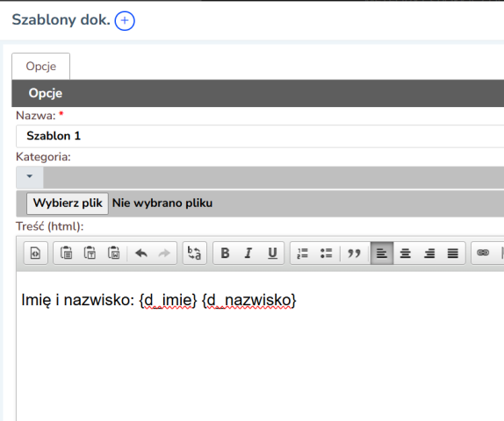Open the Source code editor toolbar icon
Image resolution: width=504 pixels, height=421 pixels.
coord(35,253)
